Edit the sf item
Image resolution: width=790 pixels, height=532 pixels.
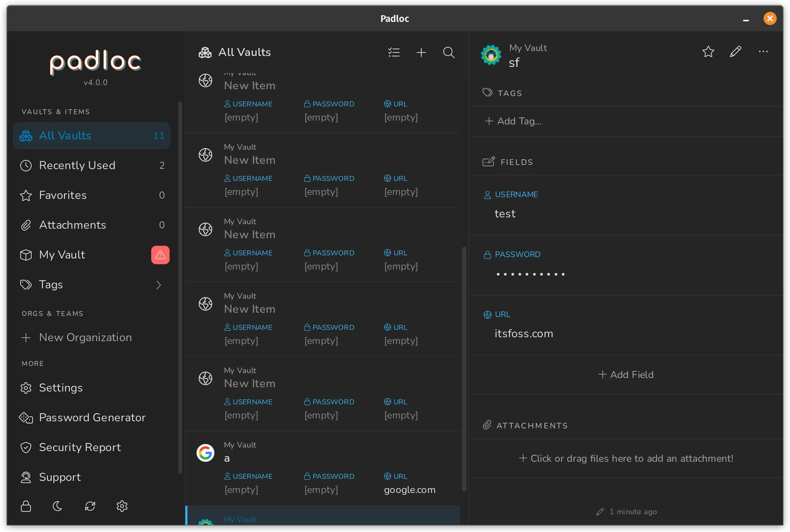point(735,51)
